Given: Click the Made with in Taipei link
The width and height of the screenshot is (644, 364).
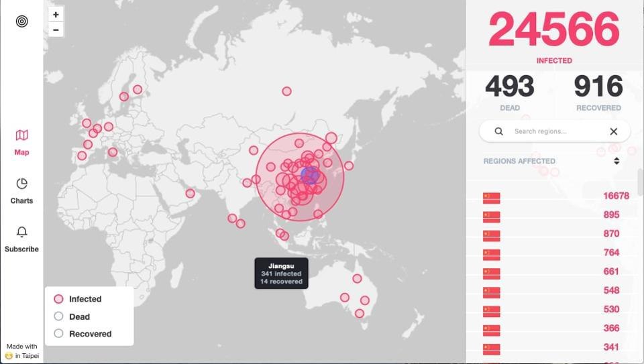Looking at the screenshot, I should (x=21, y=351).
